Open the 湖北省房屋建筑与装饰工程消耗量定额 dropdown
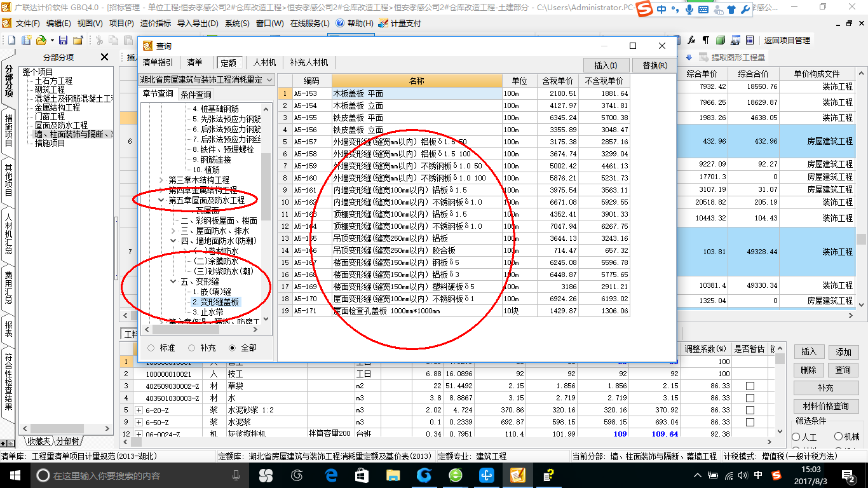The height and width of the screenshot is (488, 868). [269, 80]
